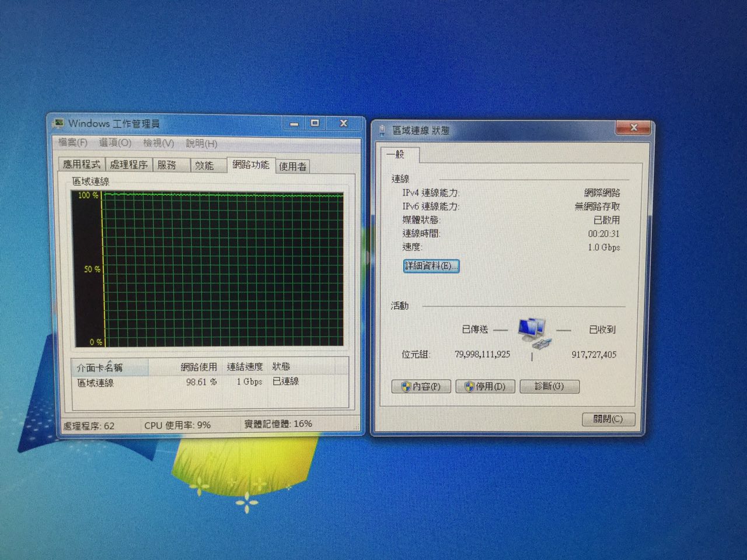Image resolution: width=747 pixels, height=560 pixels.
Task: Click 實體記憶體: 16% in status bar
Action: [x=278, y=424]
